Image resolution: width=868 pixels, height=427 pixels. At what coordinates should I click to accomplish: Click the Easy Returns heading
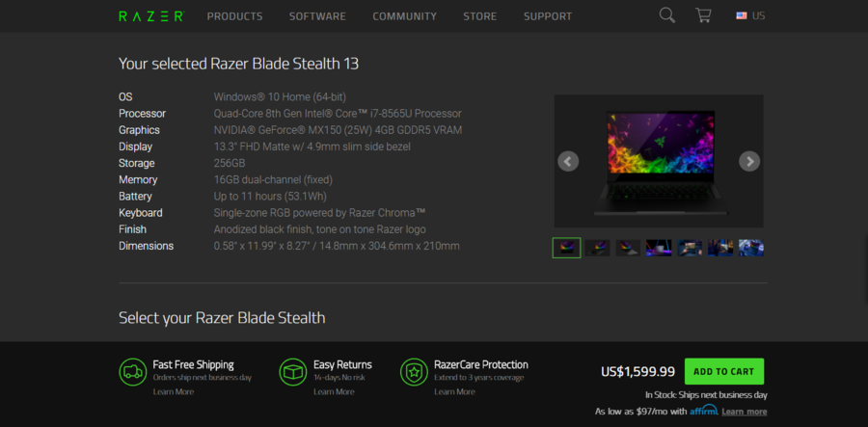tap(342, 364)
